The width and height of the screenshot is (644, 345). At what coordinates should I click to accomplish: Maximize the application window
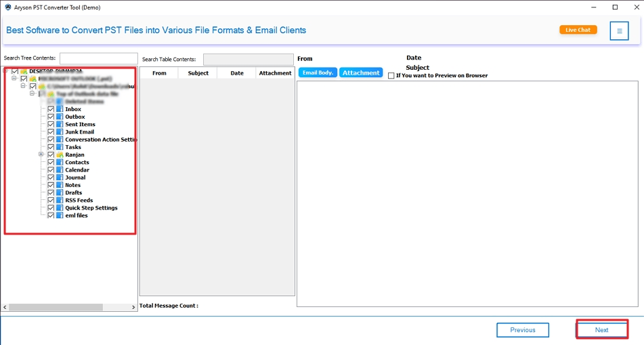pos(615,7)
